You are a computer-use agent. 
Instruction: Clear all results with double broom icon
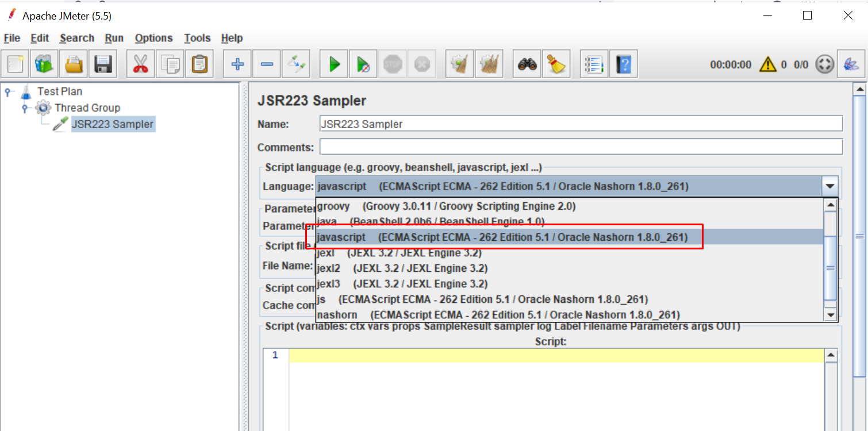[x=489, y=63]
